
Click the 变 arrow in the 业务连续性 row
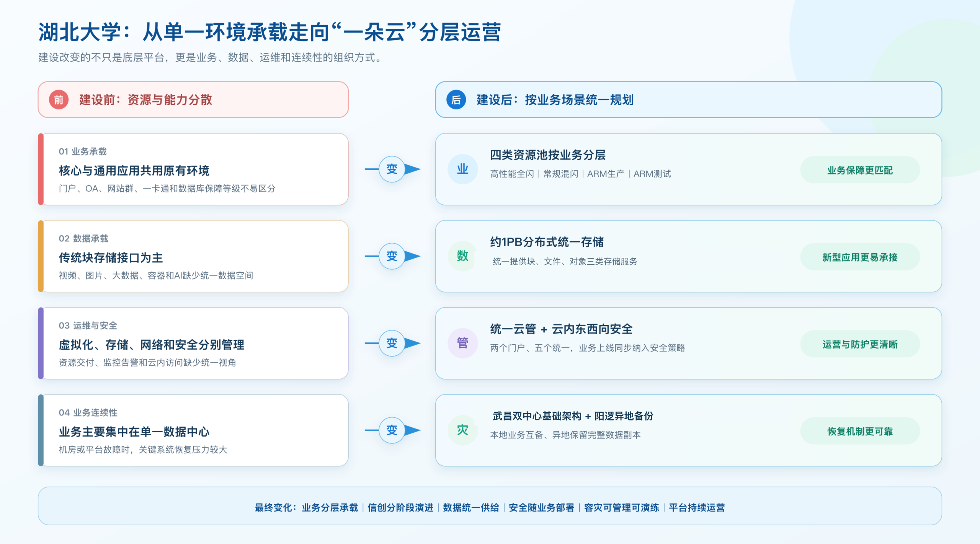point(392,430)
